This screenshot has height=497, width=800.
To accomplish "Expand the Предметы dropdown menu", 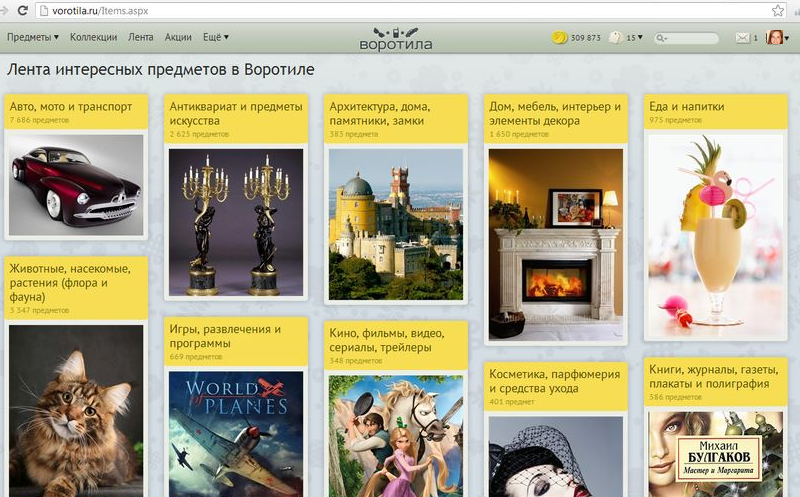I will click(33, 37).
